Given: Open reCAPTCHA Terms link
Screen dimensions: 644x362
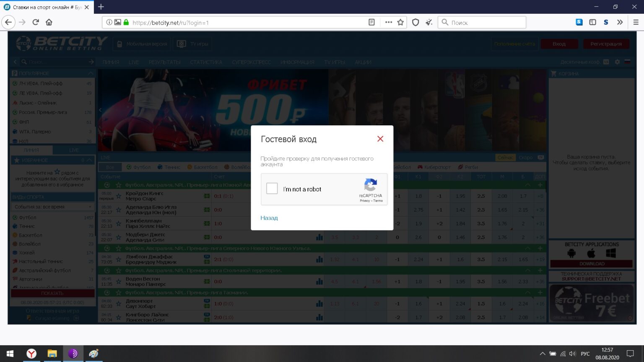Looking at the screenshot, I should click(x=378, y=201).
